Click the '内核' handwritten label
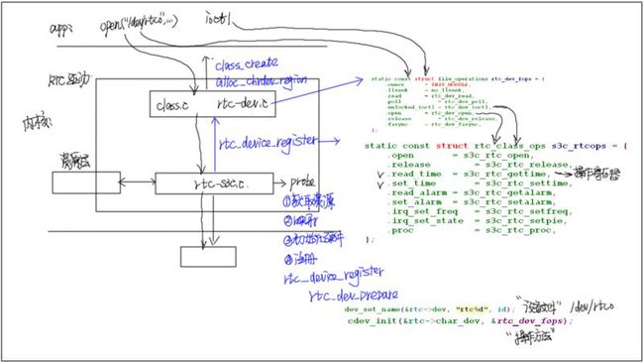The height and width of the screenshot is (362, 644). tap(37, 123)
